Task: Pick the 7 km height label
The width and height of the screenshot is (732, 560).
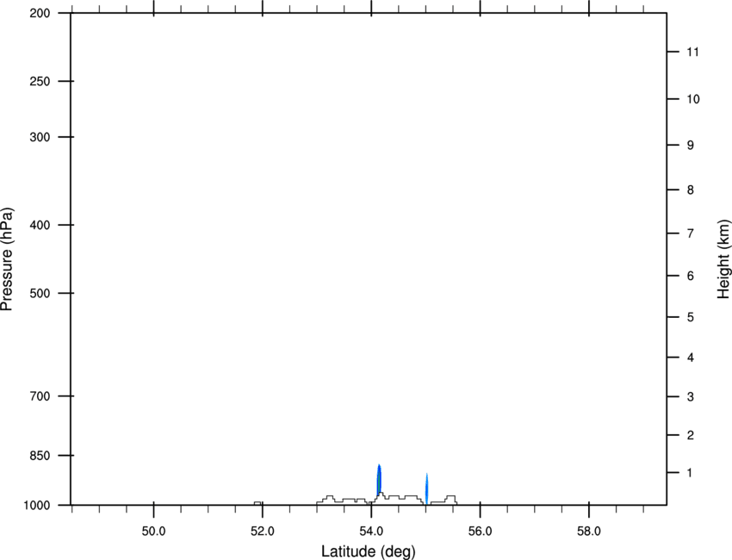Action: (690, 233)
